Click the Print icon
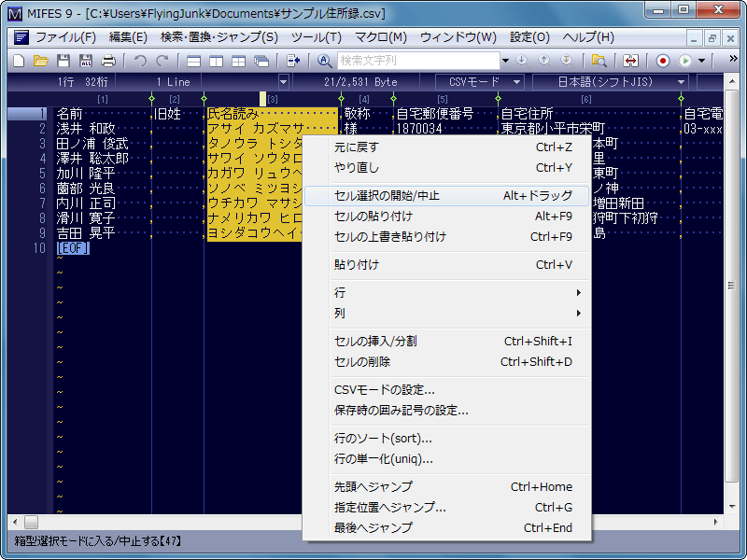This screenshot has width=747, height=560. click(x=108, y=61)
